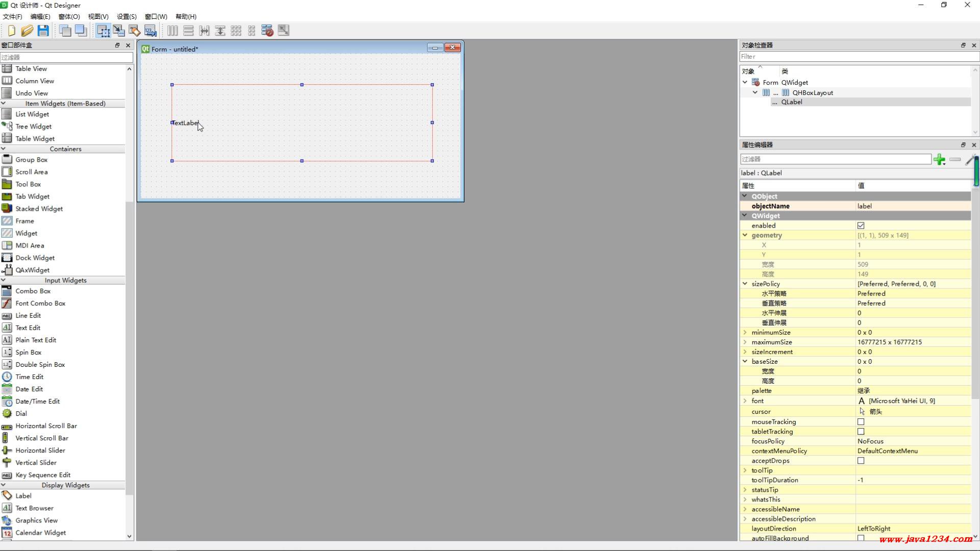
Task: Click the Break Layout toolbar icon
Action: 267,31
